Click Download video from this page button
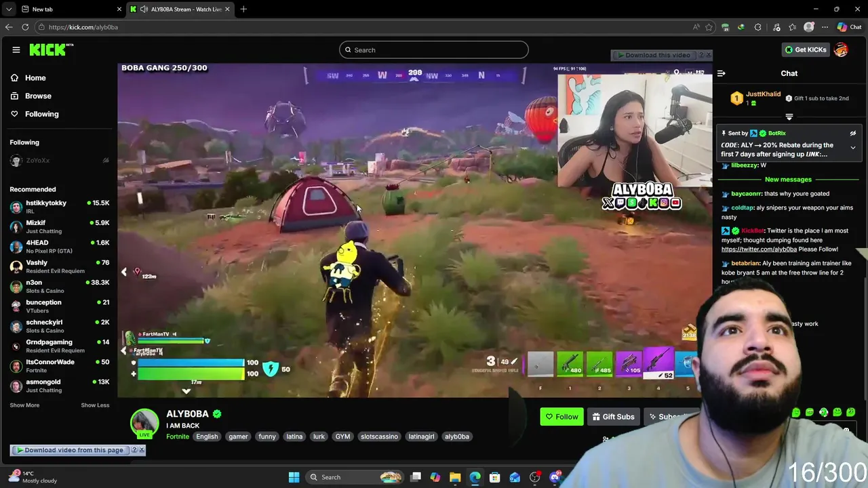Screen dimensions: 868x488 [70, 450]
